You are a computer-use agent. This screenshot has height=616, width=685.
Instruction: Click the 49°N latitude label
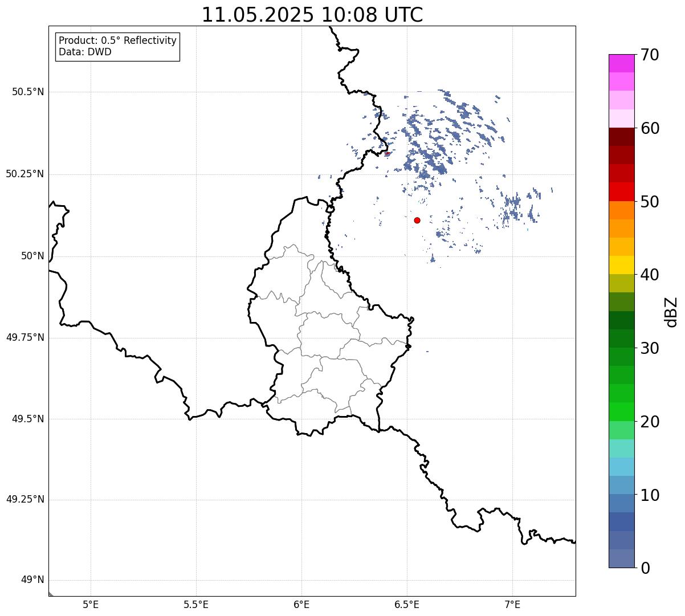(x=32, y=580)
